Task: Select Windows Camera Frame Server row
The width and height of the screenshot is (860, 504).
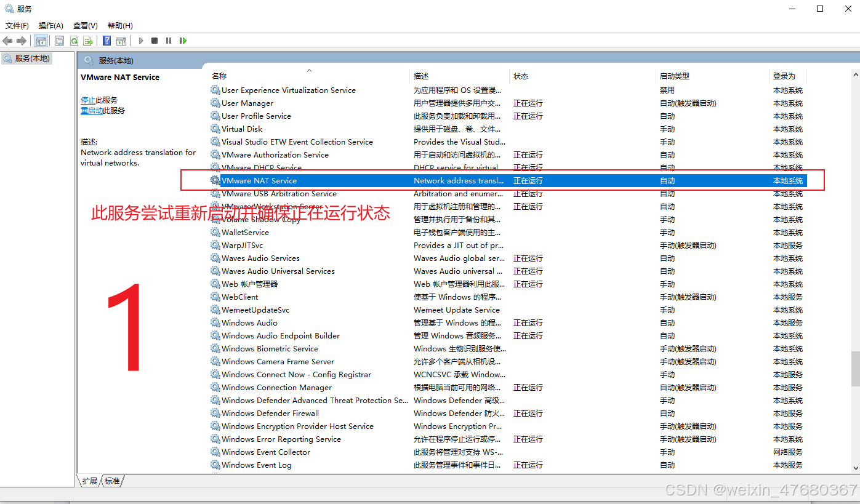Action: [x=508, y=361]
